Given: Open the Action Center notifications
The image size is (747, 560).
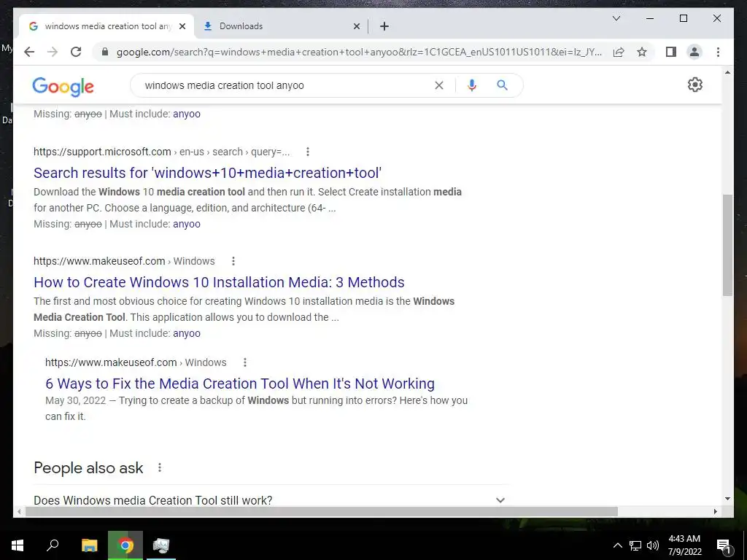Looking at the screenshot, I should coord(724,545).
